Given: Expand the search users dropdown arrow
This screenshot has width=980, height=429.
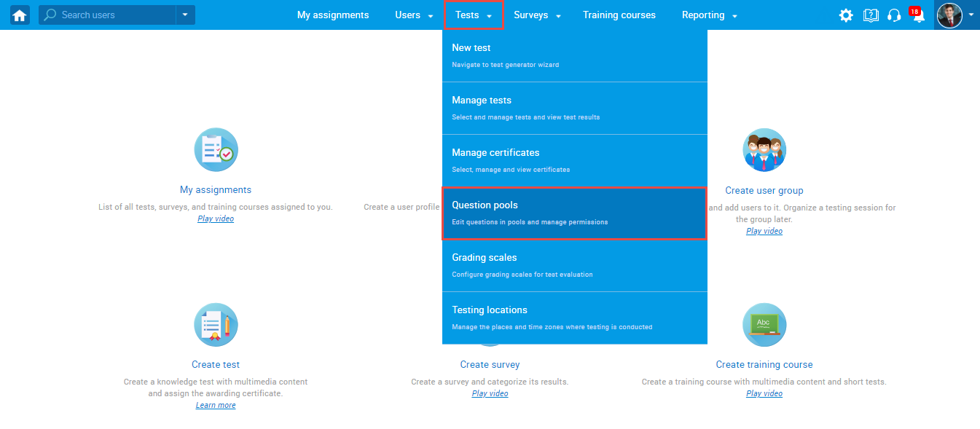Looking at the screenshot, I should click(x=185, y=14).
